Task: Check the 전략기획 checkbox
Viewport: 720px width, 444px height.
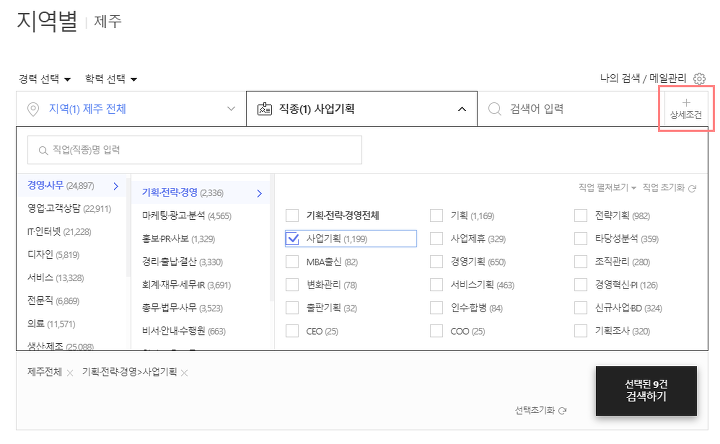Action: click(580, 215)
